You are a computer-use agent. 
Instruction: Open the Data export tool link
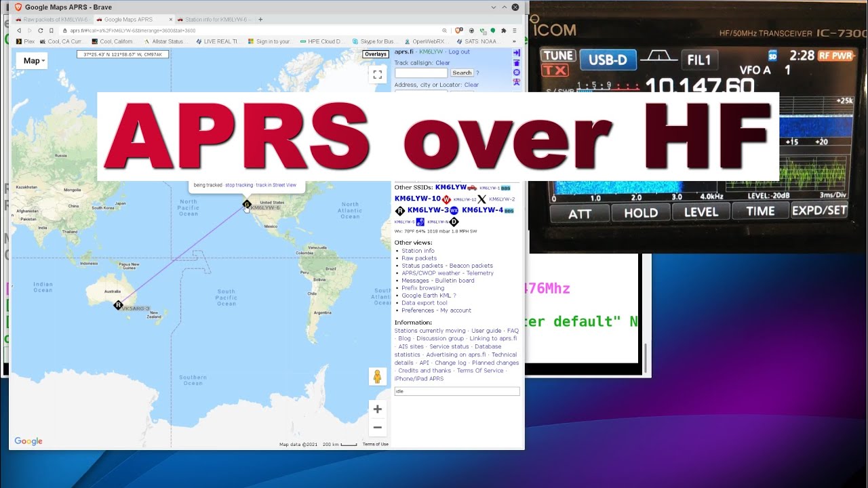425,303
